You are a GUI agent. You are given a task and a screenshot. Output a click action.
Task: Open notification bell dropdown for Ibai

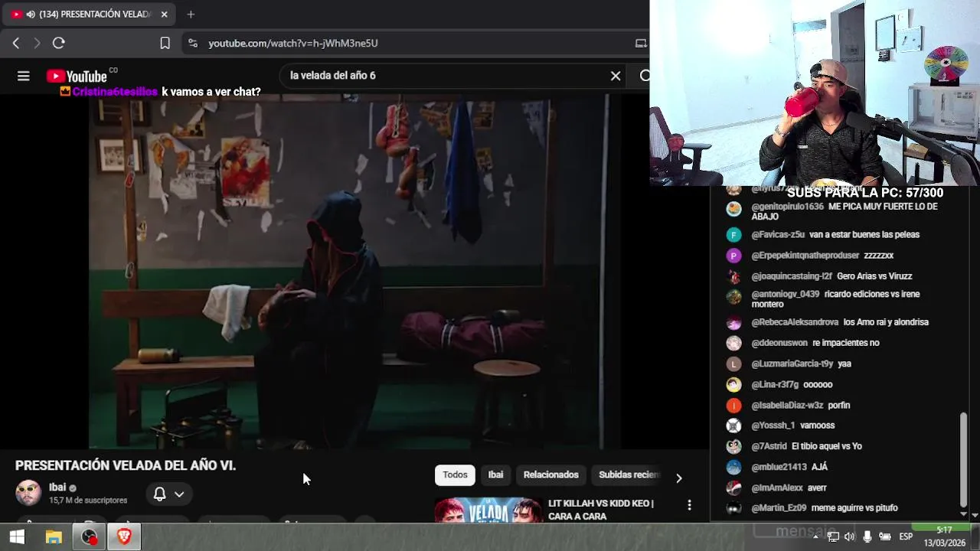tap(168, 494)
